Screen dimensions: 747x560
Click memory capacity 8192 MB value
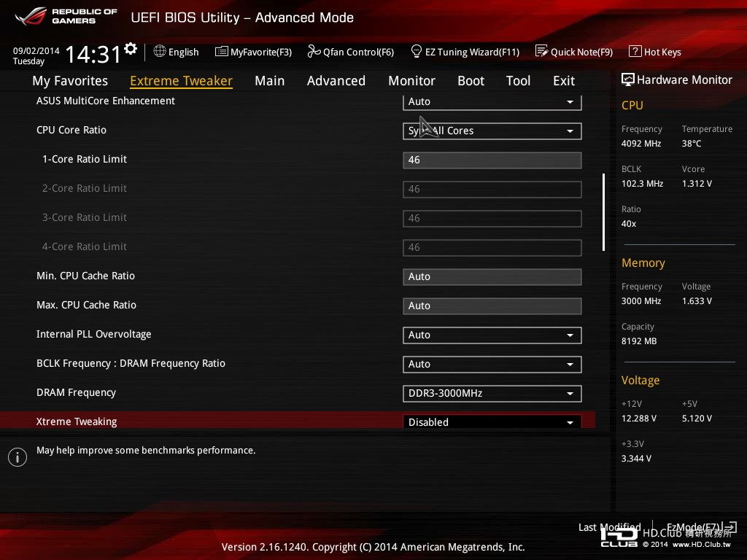pos(639,341)
